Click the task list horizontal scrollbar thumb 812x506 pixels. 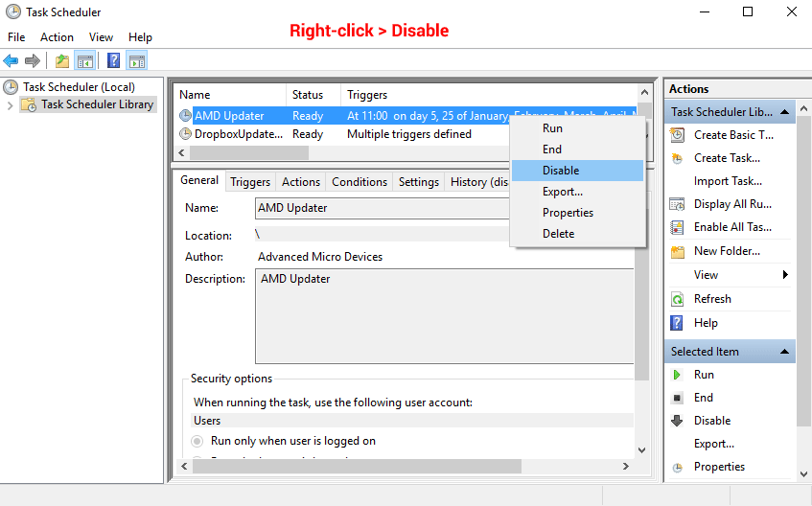(x=249, y=152)
